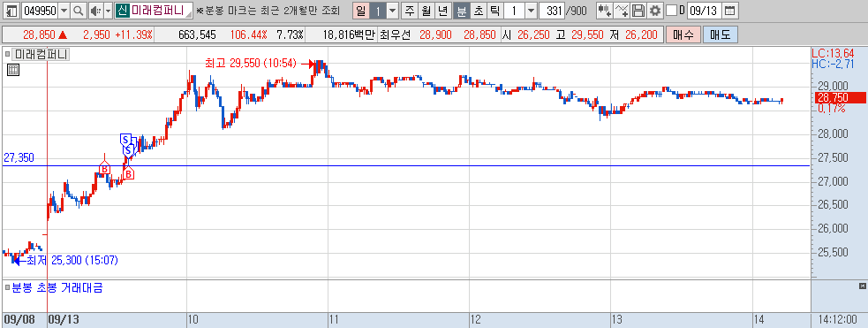Open the daily interval dropdown next to 일 1
The width and height of the screenshot is (868, 328).
tap(392, 11)
